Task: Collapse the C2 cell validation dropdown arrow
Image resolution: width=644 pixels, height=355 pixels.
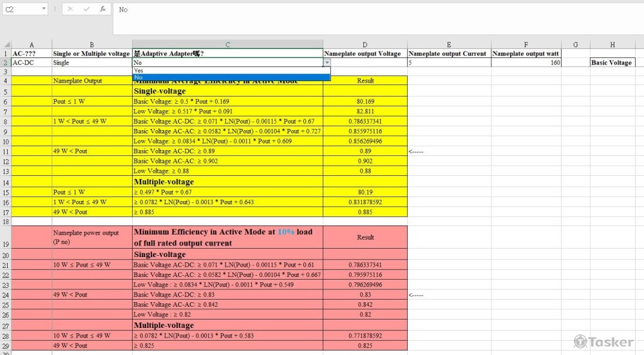Action: pyautogui.click(x=327, y=63)
